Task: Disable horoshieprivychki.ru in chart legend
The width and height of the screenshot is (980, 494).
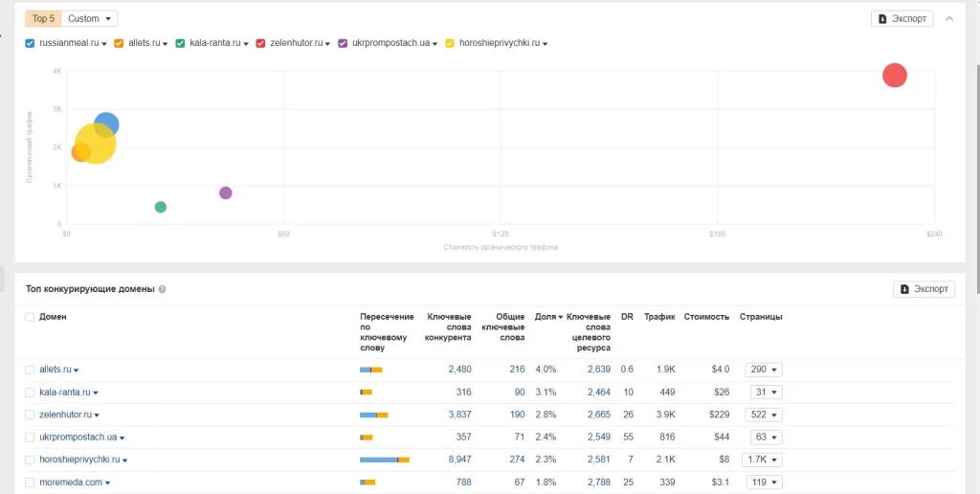Action: pos(450,43)
